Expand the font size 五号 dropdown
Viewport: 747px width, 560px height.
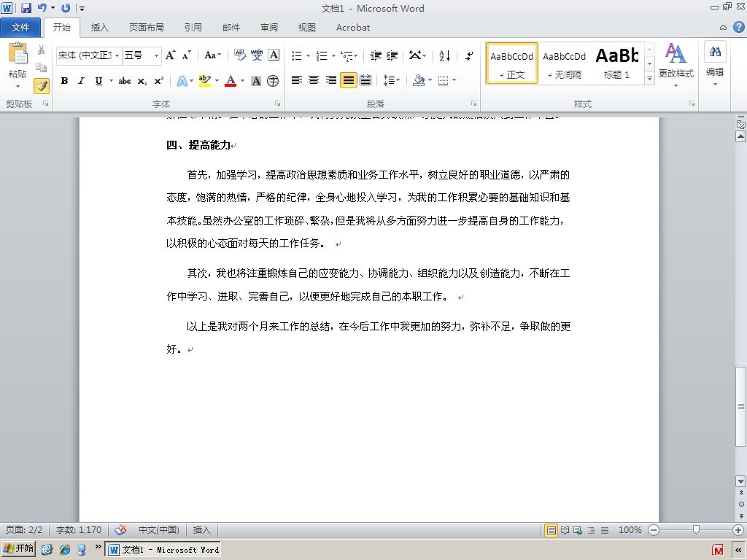(156, 55)
